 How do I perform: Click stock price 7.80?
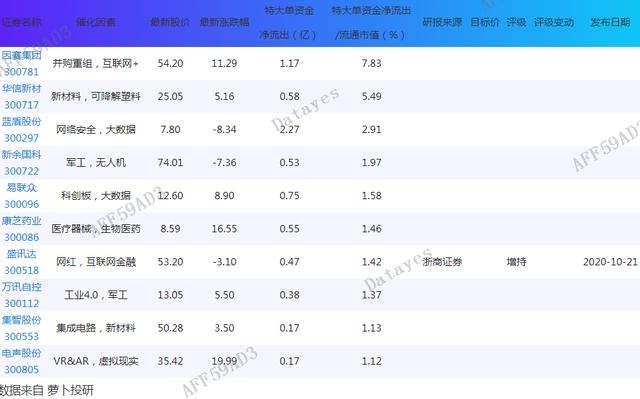(x=170, y=129)
